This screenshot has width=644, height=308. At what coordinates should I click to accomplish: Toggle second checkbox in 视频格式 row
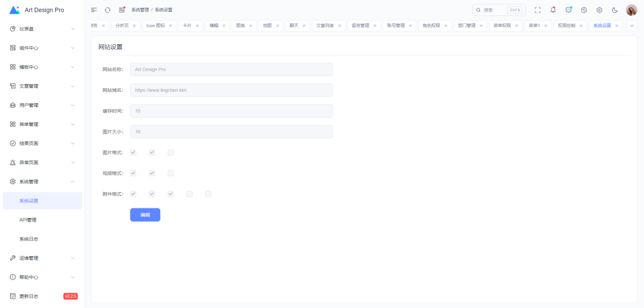[152, 173]
